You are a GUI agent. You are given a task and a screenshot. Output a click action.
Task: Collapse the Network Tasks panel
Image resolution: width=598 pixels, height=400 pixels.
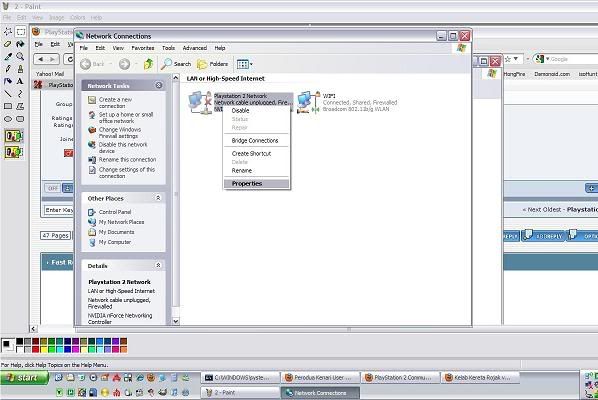(x=159, y=85)
